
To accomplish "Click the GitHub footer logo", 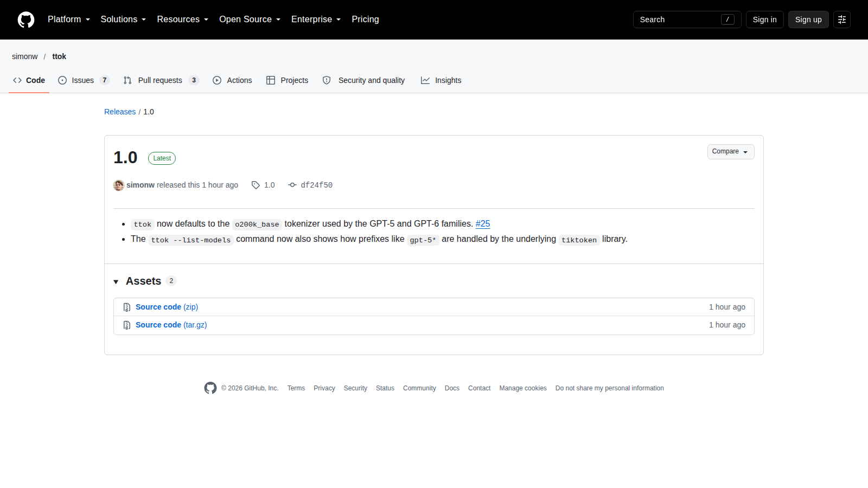I will click(x=210, y=388).
